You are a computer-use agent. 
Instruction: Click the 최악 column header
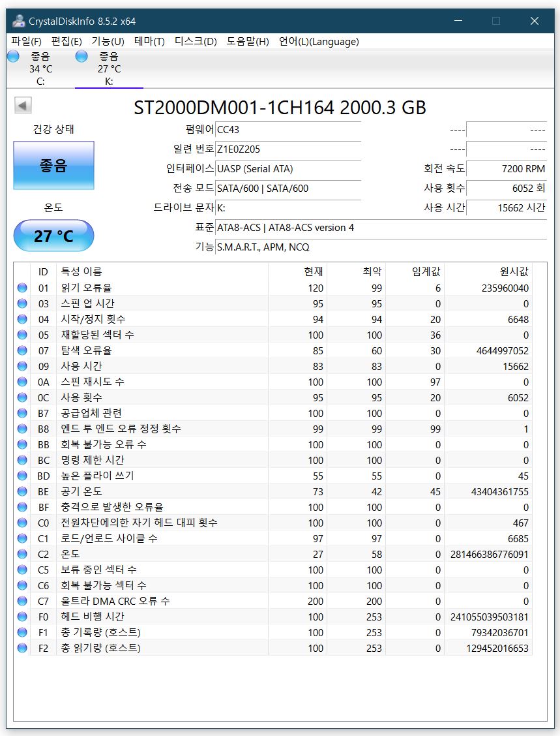(x=356, y=271)
